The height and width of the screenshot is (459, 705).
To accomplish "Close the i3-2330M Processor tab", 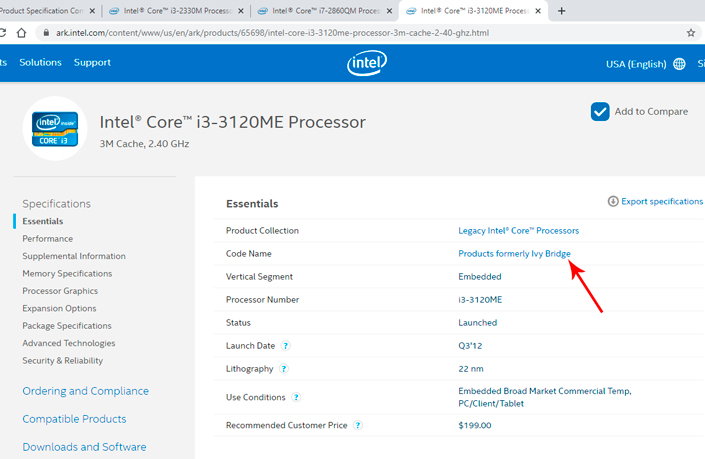I will pos(241,11).
